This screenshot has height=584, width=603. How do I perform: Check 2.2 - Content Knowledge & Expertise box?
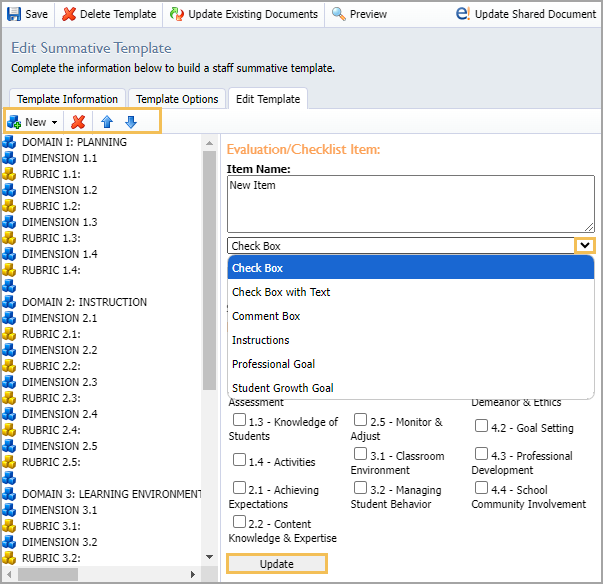239,522
